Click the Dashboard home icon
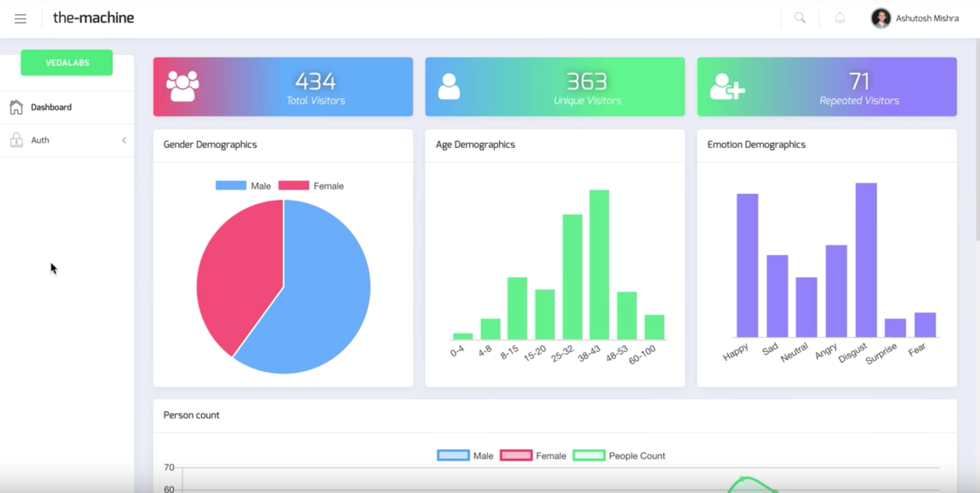The height and width of the screenshot is (493, 980). 16,107
